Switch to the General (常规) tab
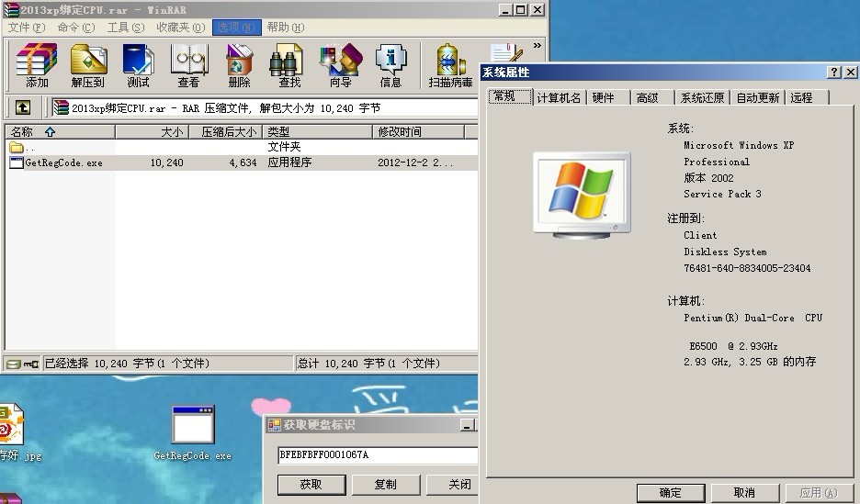Viewport: 860px width, 504px height. tap(510, 96)
